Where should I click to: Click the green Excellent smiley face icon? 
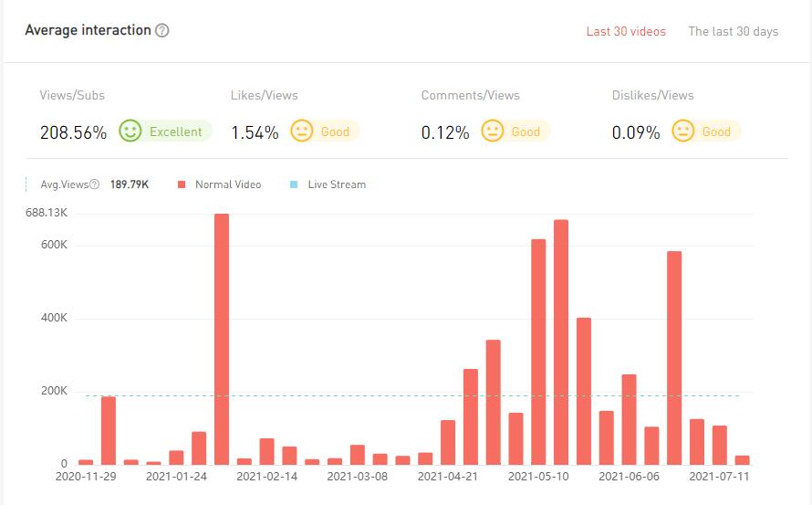pos(130,132)
